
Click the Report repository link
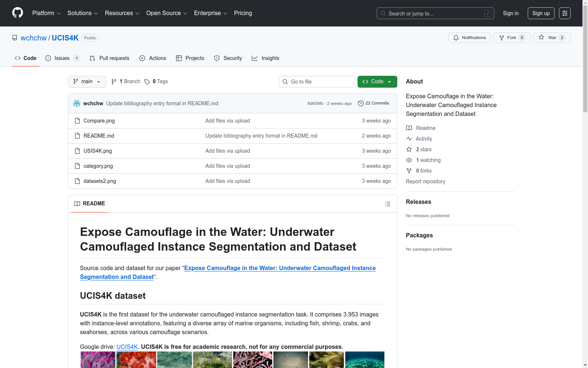pyautogui.click(x=426, y=181)
